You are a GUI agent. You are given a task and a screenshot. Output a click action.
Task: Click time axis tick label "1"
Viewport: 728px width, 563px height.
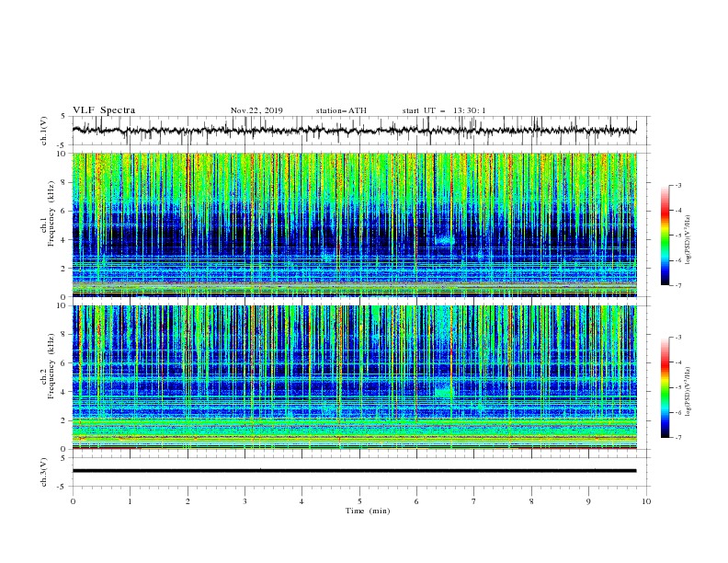pyautogui.click(x=130, y=501)
